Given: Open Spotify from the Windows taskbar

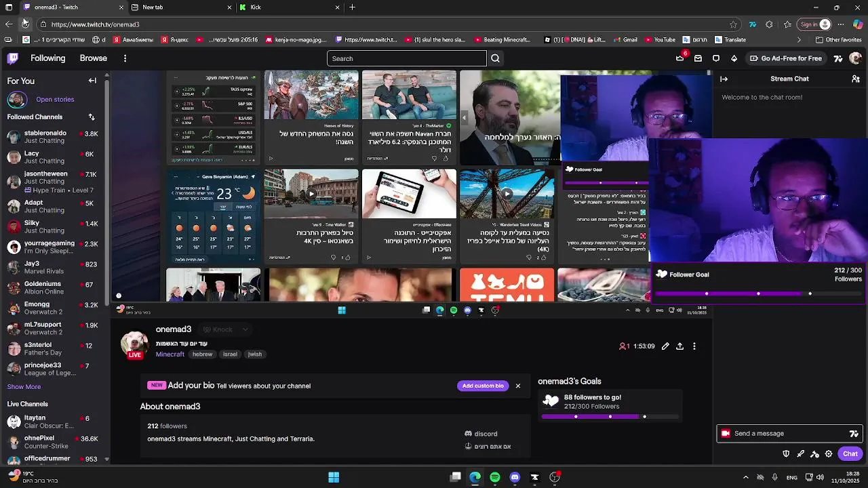Looking at the screenshot, I should [495, 477].
